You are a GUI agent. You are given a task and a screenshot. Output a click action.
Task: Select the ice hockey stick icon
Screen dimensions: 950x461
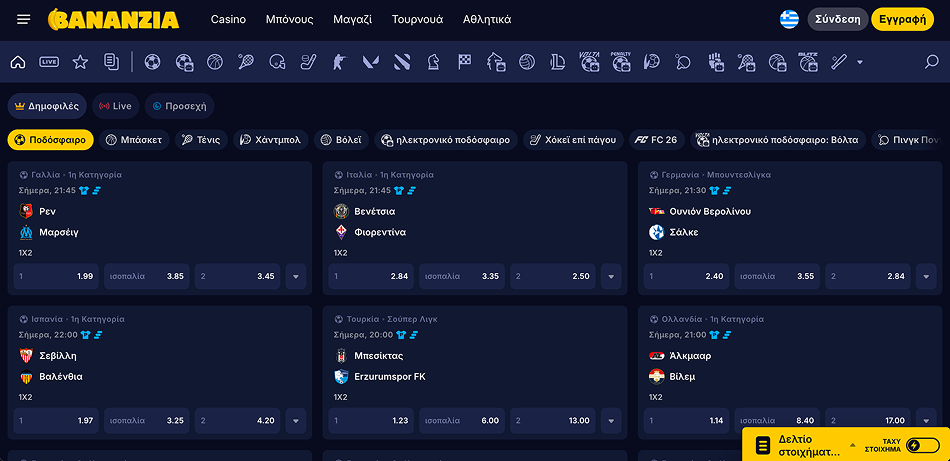coord(308,62)
